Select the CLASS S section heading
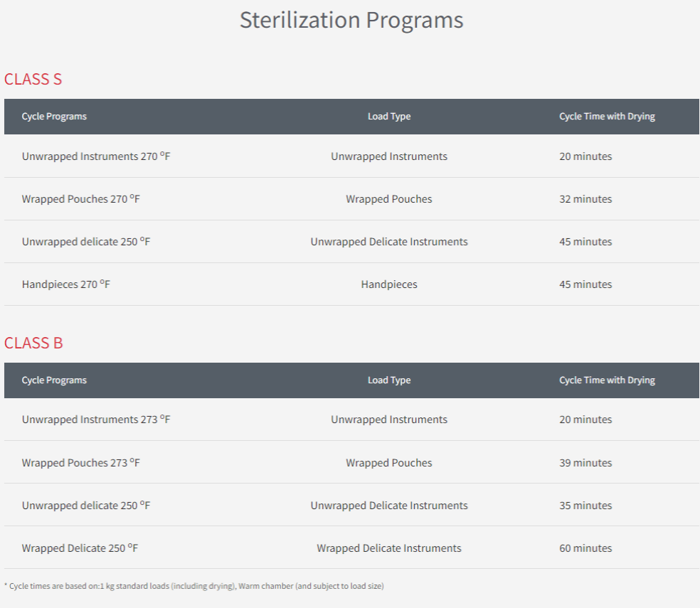The height and width of the screenshot is (608, 700). click(x=33, y=79)
